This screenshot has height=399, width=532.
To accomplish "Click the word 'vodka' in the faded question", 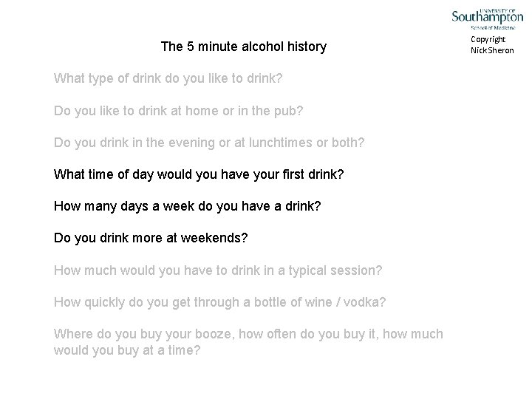I will (361, 302).
